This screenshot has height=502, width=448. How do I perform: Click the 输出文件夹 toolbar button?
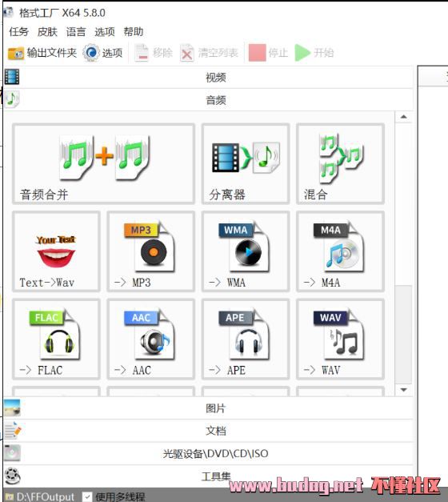click(42, 53)
